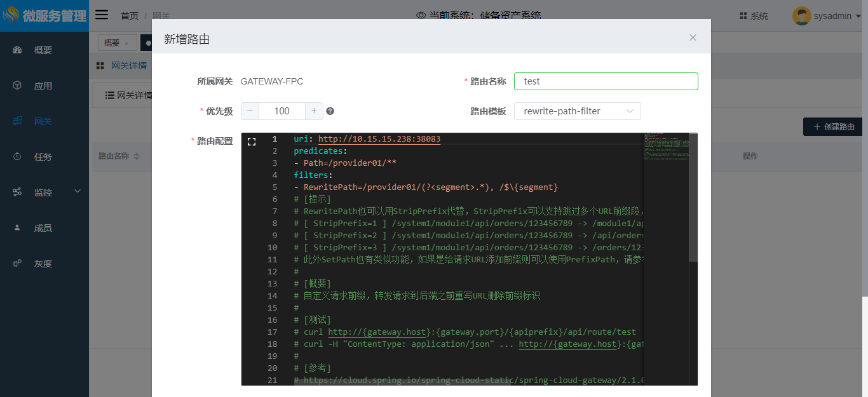
Task: Decrease priority with the minus button
Action: (250, 111)
